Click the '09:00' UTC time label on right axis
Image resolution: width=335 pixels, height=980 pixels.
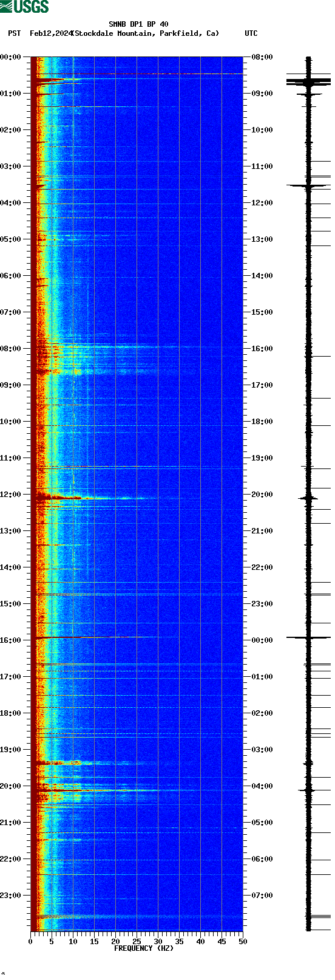[262, 94]
